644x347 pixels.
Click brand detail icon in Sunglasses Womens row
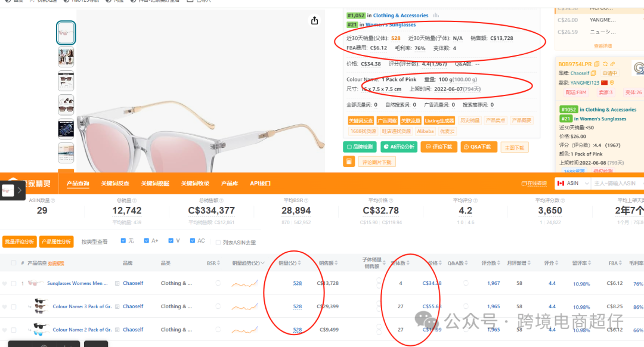coord(117,283)
